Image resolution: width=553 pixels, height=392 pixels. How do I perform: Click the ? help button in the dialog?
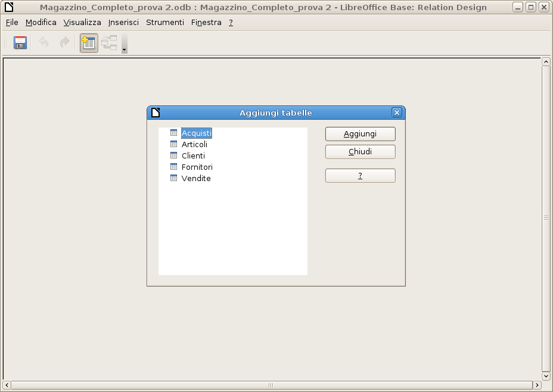(360, 175)
